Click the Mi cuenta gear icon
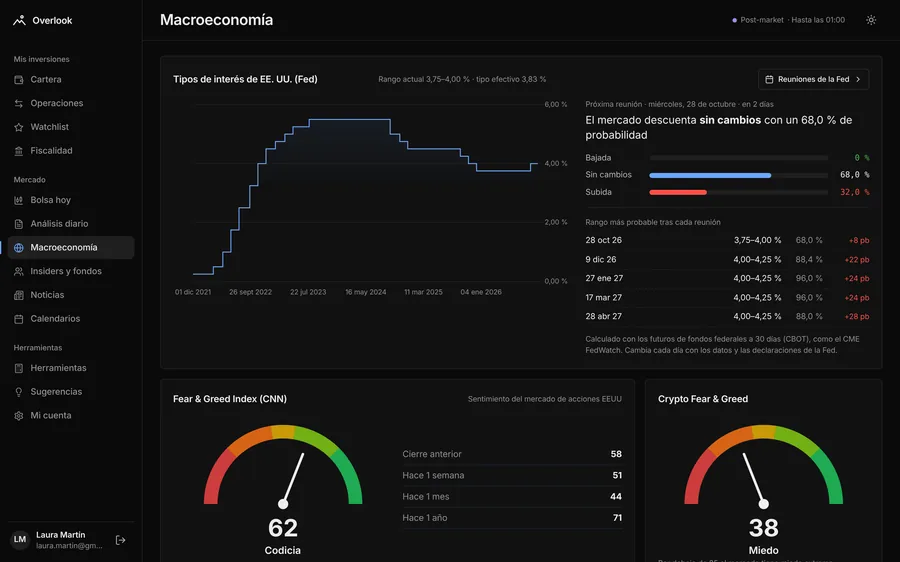 (x=19, y=416)
